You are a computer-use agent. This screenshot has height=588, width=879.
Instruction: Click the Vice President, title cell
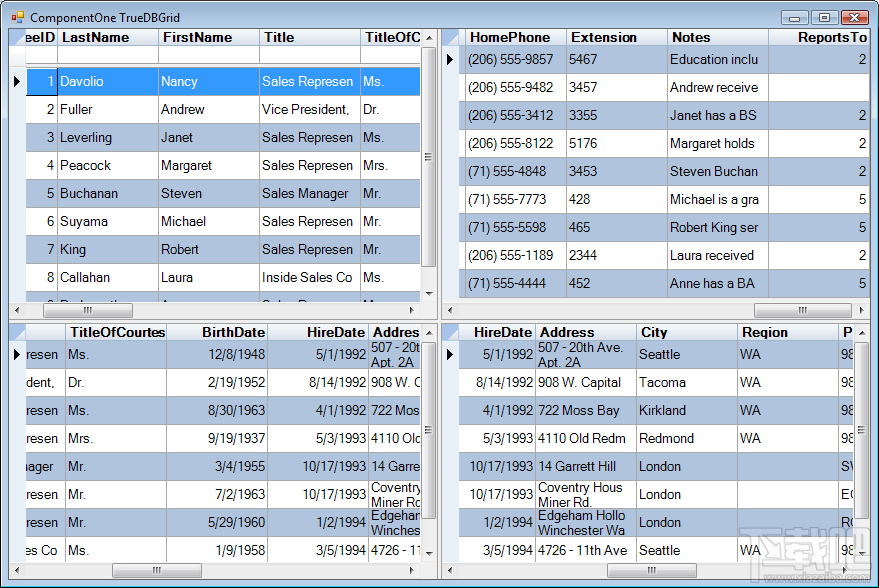[309, 109]
